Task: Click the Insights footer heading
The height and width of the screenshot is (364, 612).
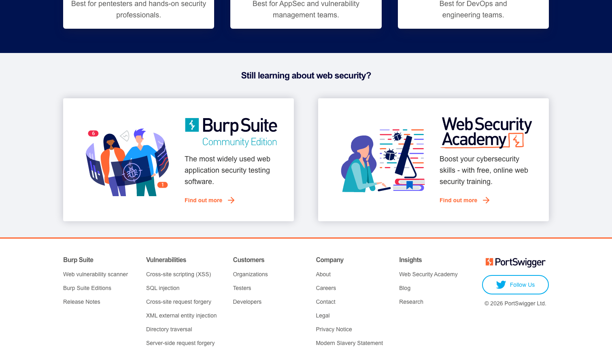Action: [x=410, y=260]
